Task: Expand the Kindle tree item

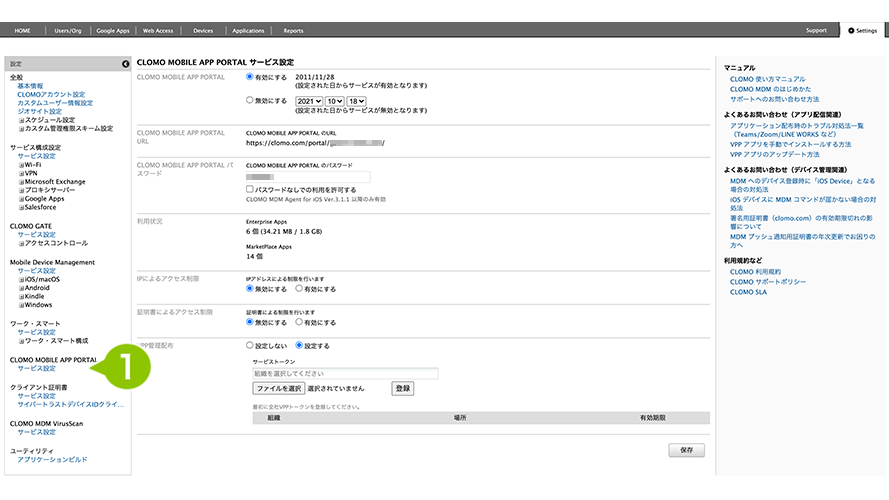Action: [22, 296]
